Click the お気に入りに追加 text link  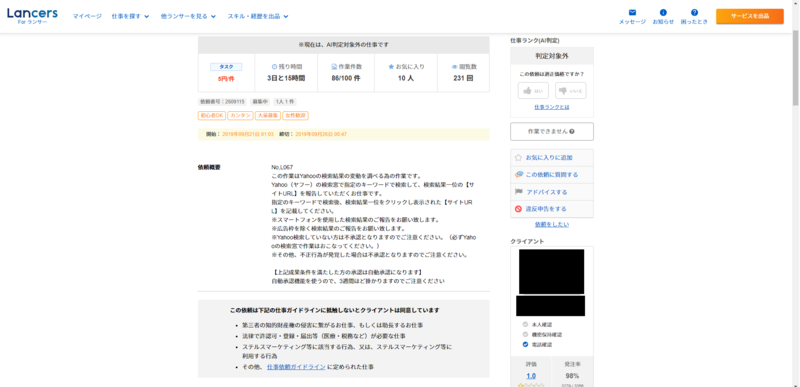(x=549, y=158)
